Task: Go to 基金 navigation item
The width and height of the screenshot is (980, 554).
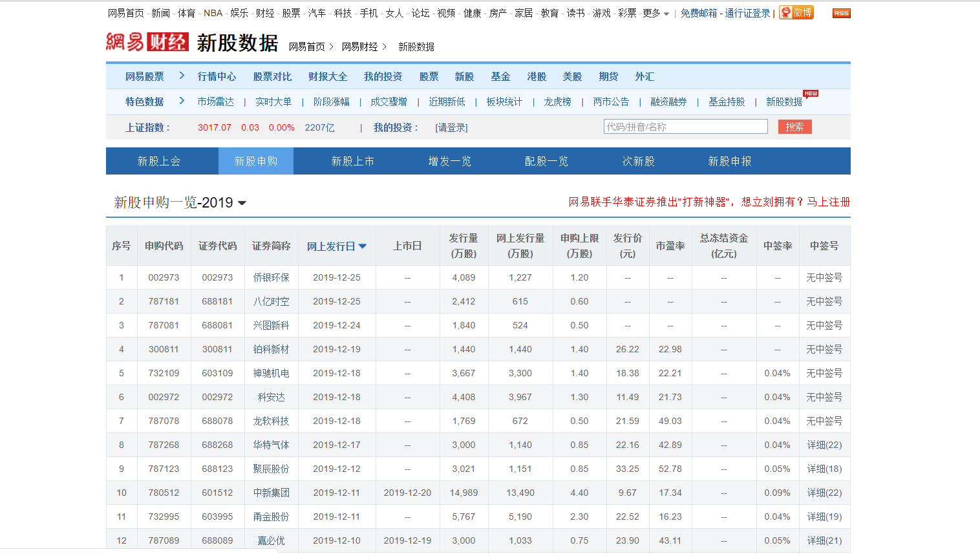Action: tap(500, 76)
